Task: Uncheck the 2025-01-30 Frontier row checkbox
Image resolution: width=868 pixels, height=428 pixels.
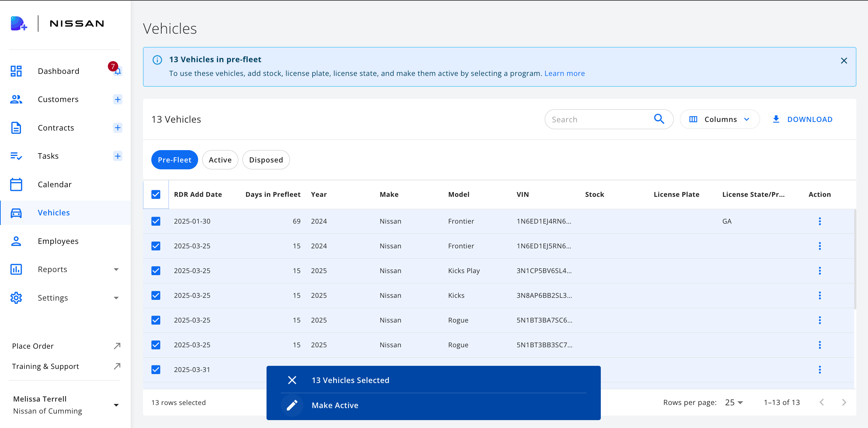Action: tap(156, 221)
